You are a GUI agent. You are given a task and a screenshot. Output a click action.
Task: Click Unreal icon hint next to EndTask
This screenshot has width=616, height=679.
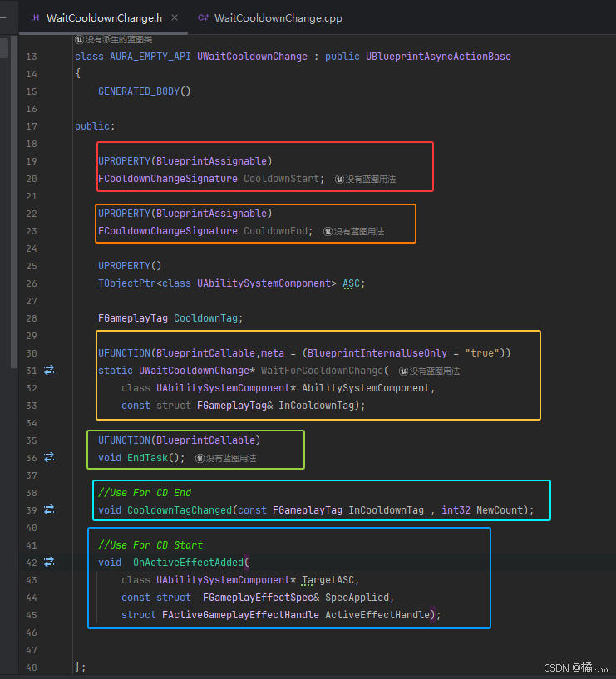pyautogui.click(x=200, y=458)
